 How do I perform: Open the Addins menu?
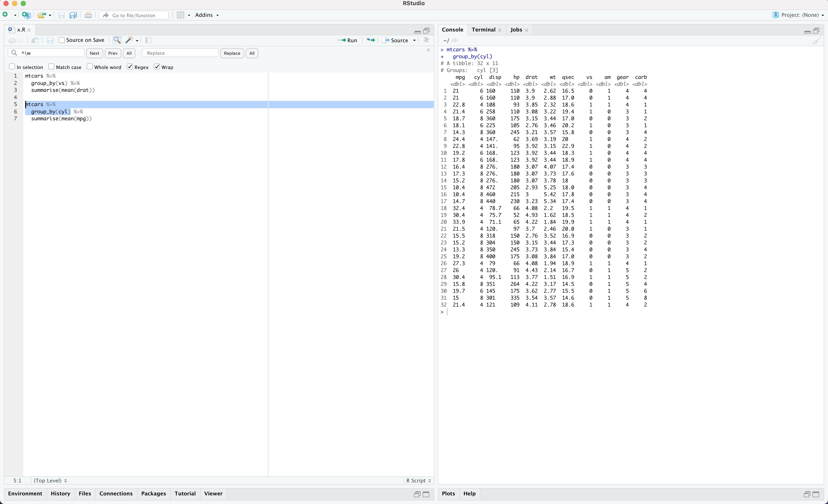pyautogui.click(x=207, y=15)
